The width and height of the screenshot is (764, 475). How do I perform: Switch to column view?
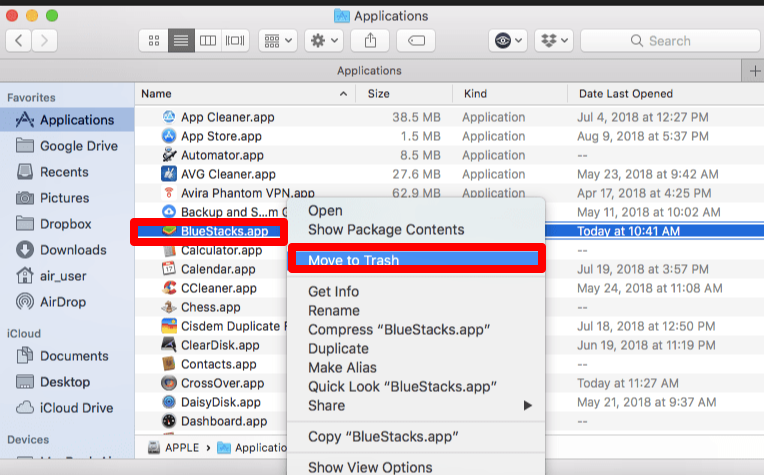tap(208, 40)
